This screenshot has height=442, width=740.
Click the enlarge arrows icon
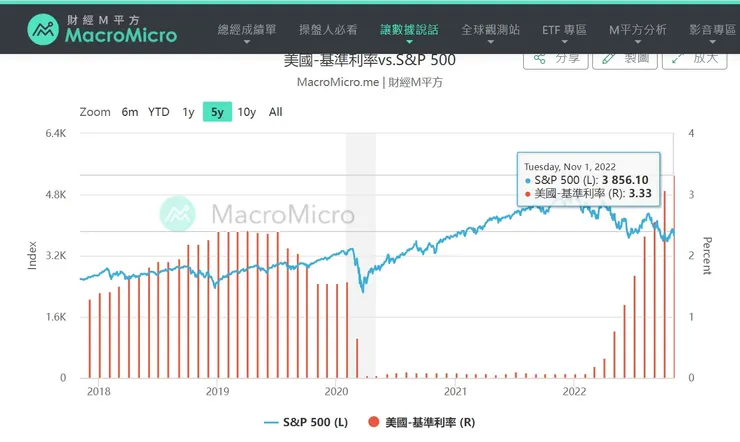[x=679, y=58]
